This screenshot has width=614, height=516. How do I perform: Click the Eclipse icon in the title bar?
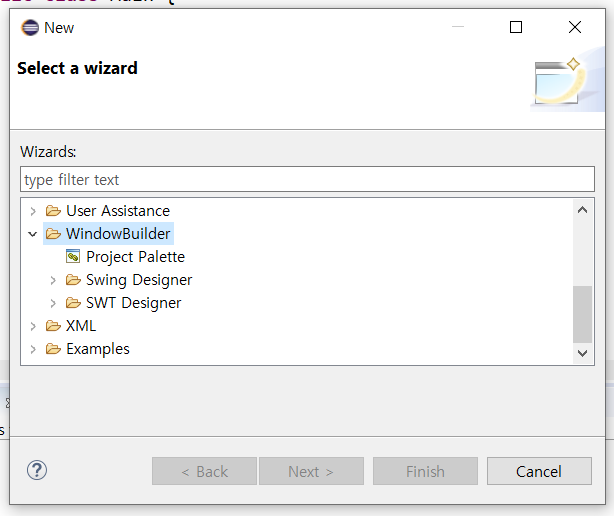[x=30, y=28]
